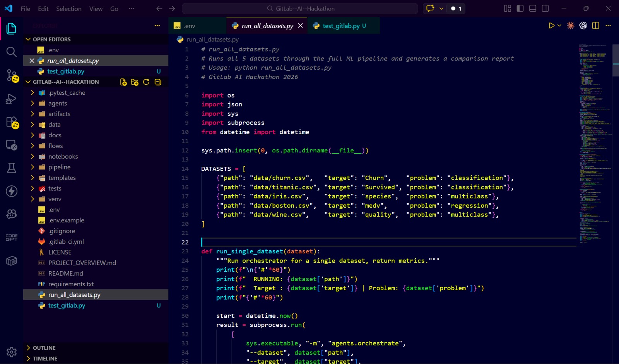The image size is (619, 364).
Task: Toggle the secondary side bar layout button
Action: click(545, 9)
